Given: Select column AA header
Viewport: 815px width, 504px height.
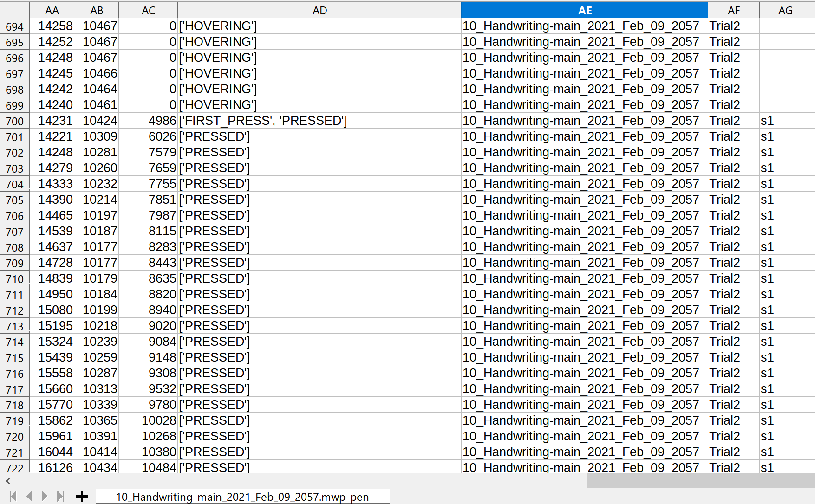Looking at the screenshot, I should (52, 10).
